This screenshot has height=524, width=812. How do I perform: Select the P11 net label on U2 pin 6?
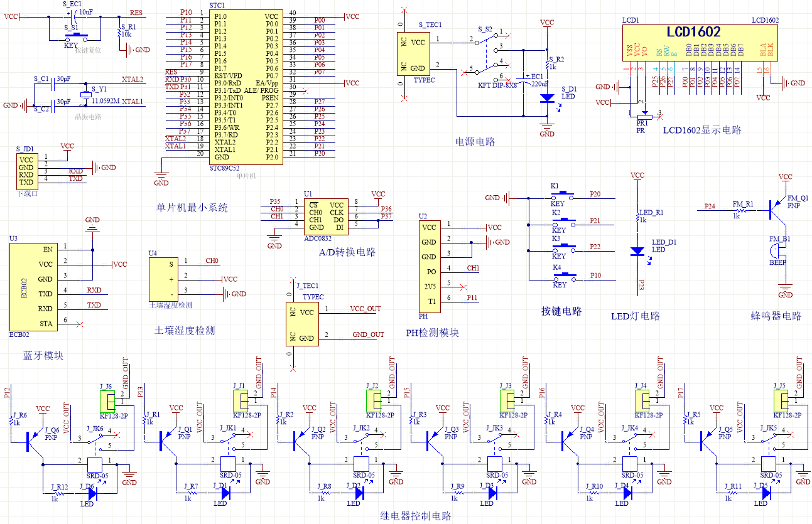coord(472,297)
